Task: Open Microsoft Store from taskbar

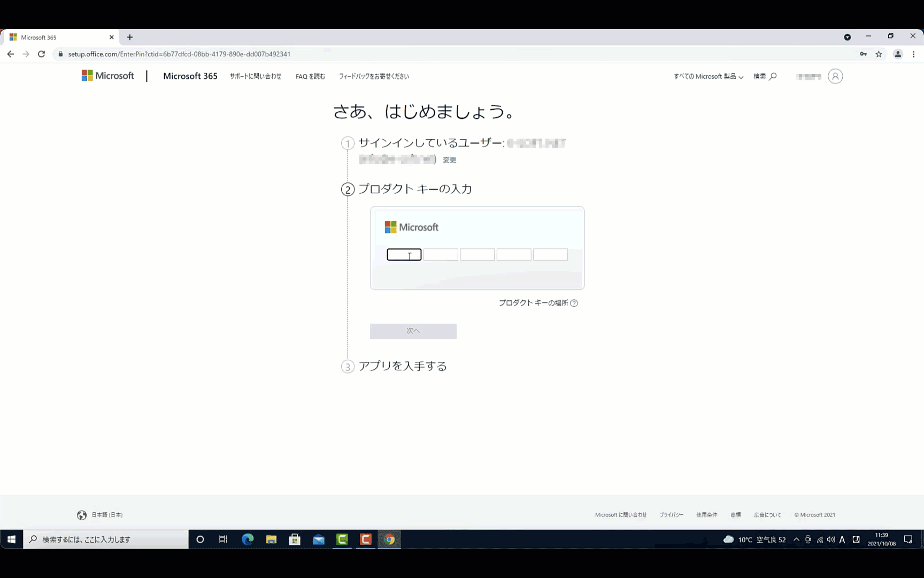Action: [295, 539]
